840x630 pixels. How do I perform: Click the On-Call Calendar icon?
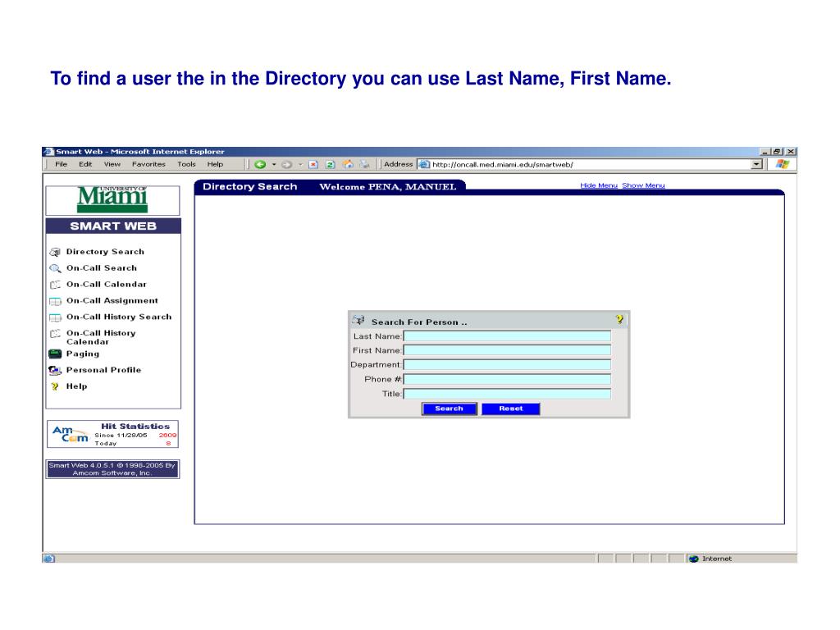coord(55,285)
